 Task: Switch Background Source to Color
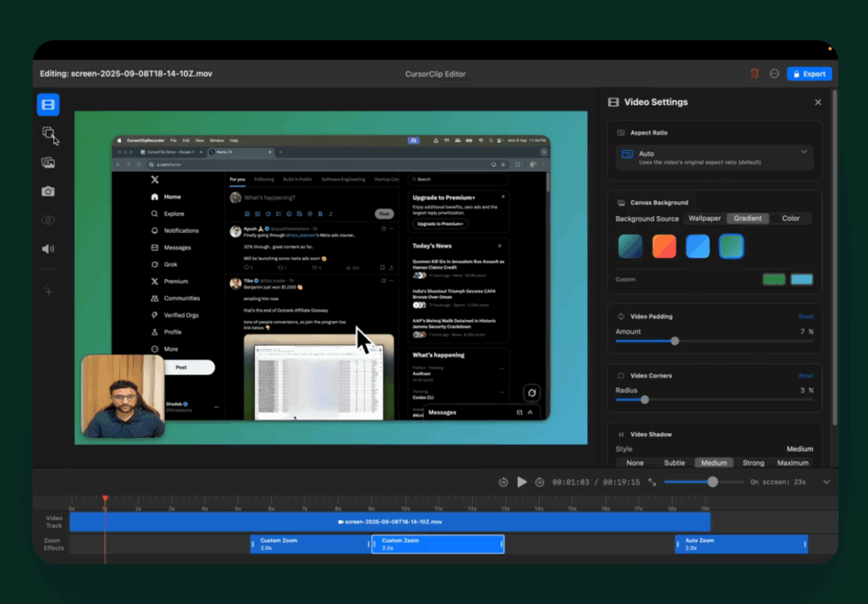click(791, 218)
